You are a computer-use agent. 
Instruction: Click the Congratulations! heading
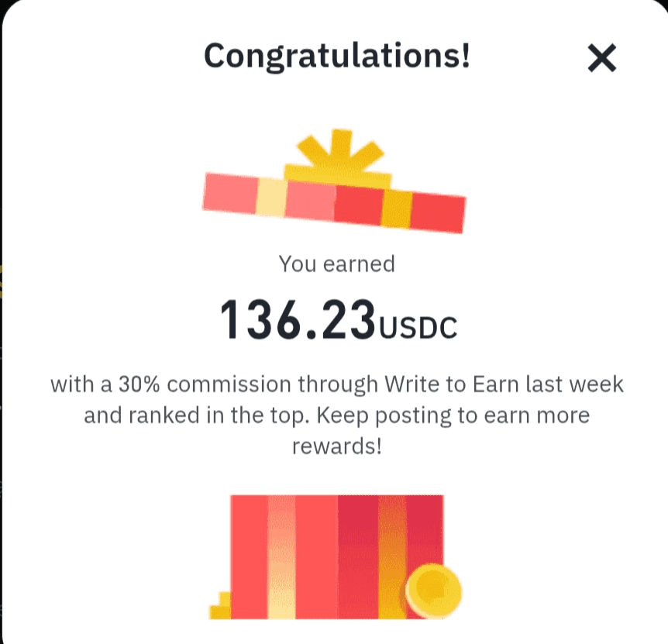pos(337,56)
